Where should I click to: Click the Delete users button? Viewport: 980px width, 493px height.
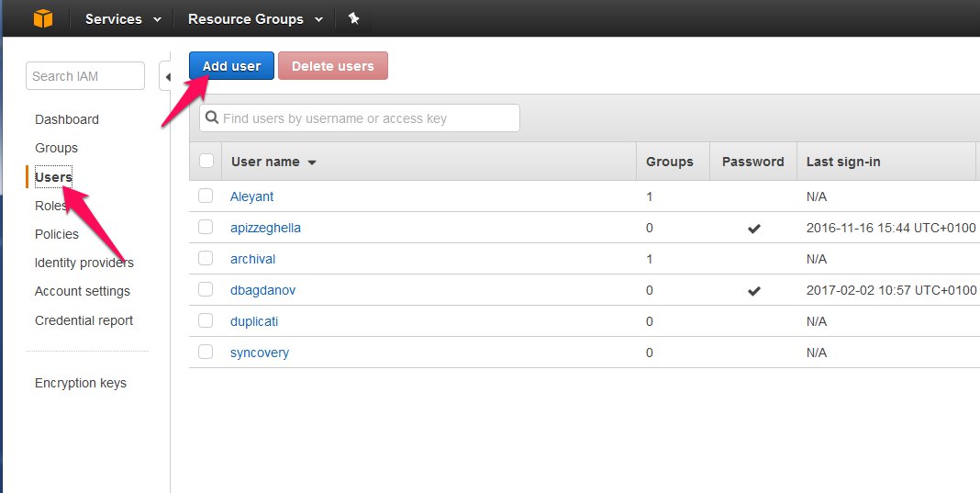333,66
